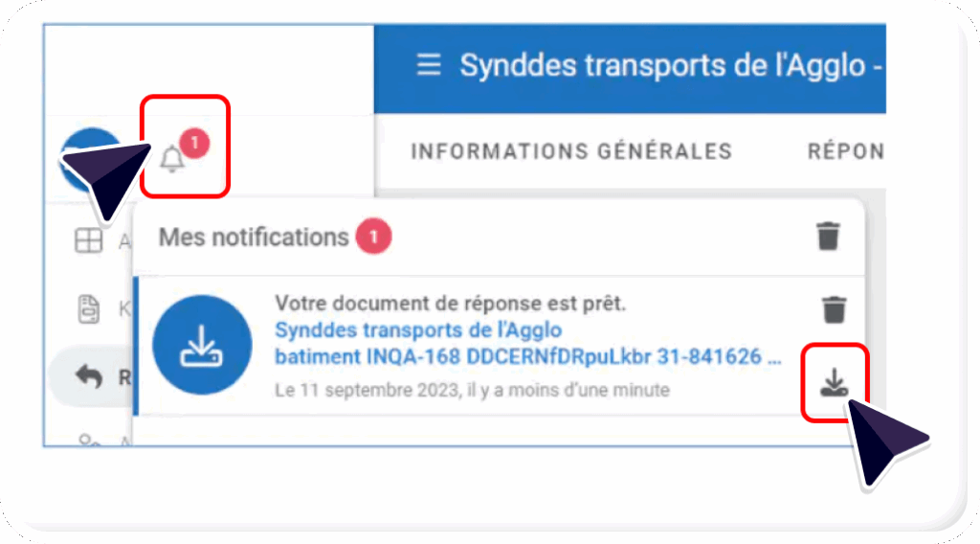The width and height of the screenshot is (980, 544).
Task: Click the red badge on bell icon
Action: (195, 144)
